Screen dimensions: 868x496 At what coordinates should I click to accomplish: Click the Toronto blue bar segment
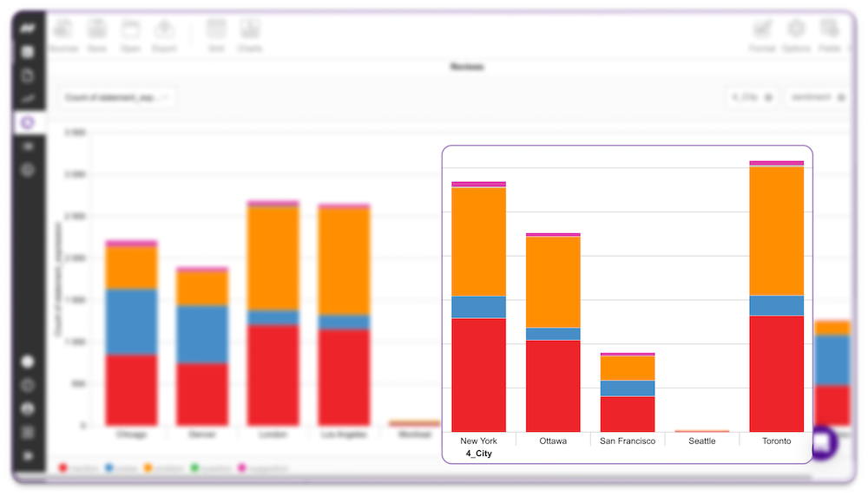(777, 306)
